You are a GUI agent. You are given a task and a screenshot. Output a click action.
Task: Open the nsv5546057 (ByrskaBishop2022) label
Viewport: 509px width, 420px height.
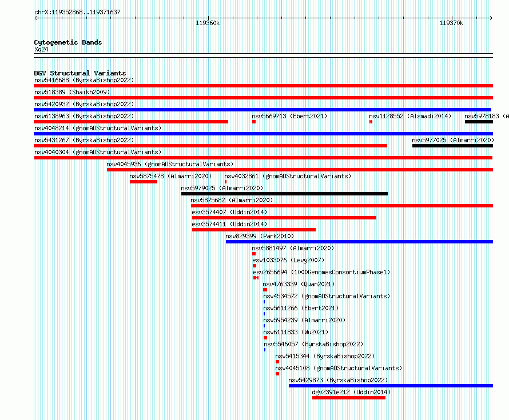[x=313, y=344]
